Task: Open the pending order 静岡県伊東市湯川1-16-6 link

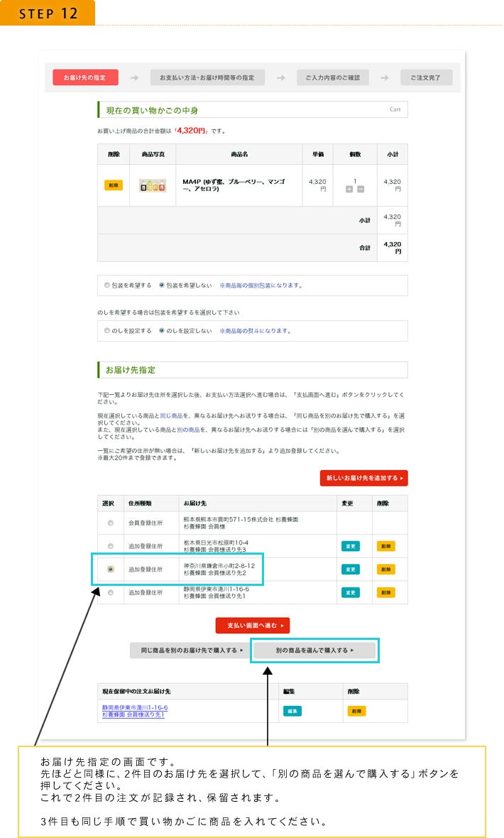Action: point(135,707)
